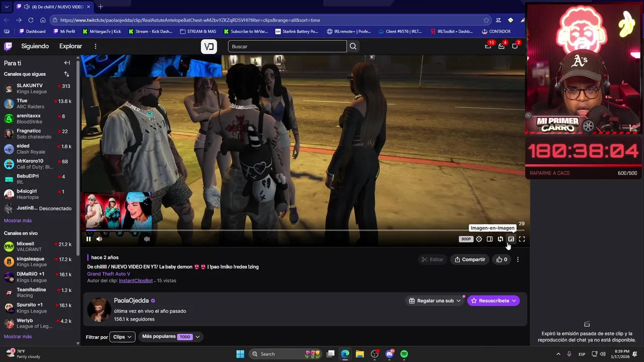Open the Dashboard bookmark
The width and height of the screenshot is (644, 362).
(x=32, y=31)
